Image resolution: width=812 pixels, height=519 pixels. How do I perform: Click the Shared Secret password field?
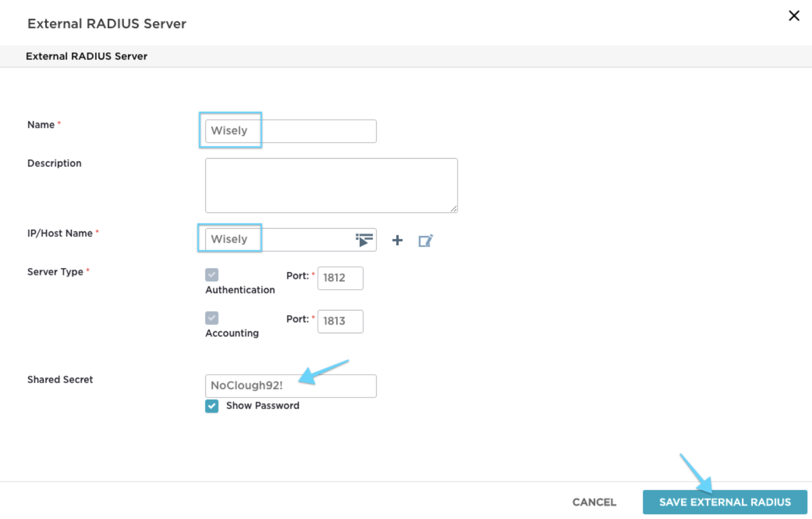(291, 386)
